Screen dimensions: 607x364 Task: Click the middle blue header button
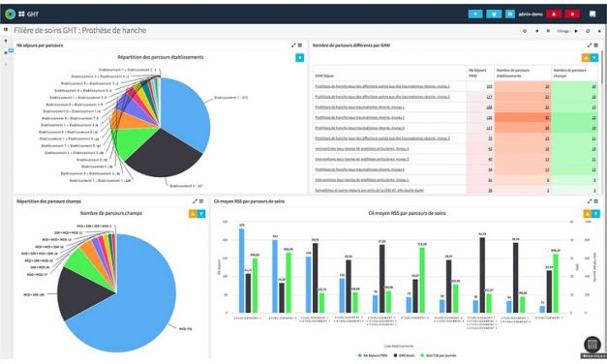pos(494,14)
